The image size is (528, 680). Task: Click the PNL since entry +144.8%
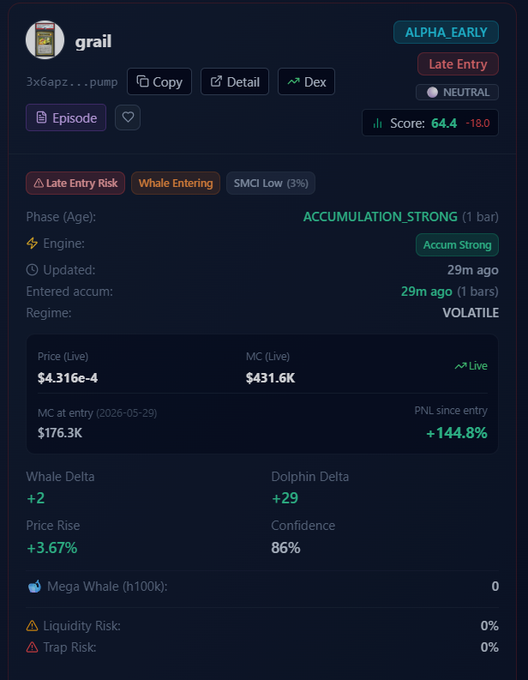coord(457,433)
